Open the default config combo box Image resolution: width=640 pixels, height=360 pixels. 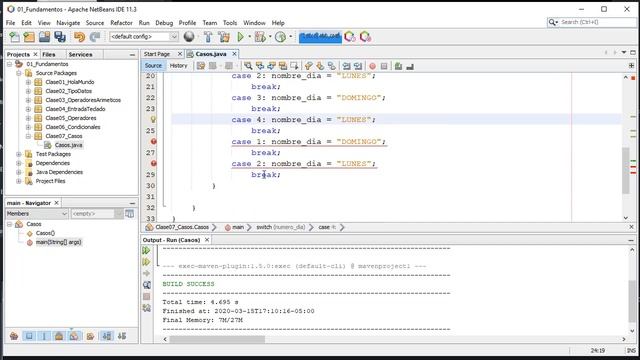click(144, 37)
